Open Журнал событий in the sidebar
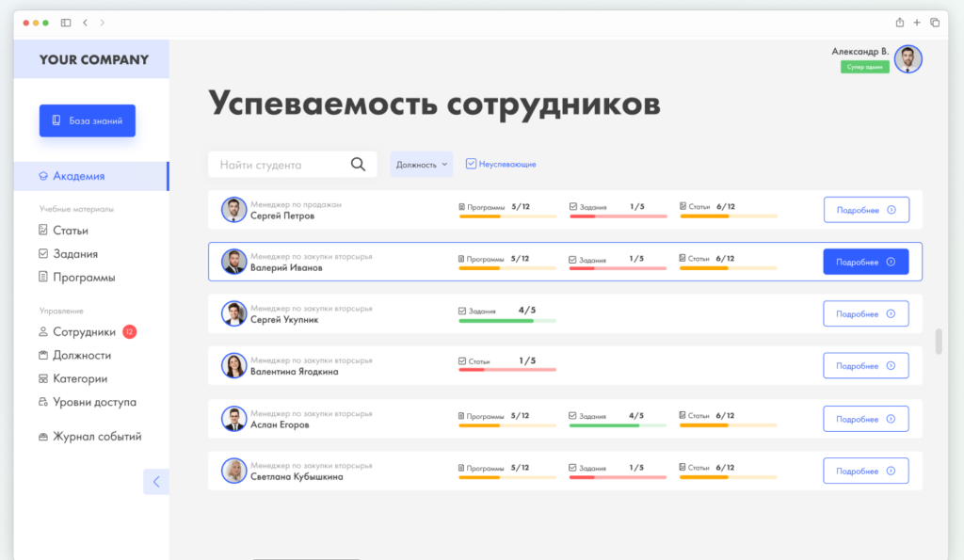Screen dimensions: 964x560 89,437
